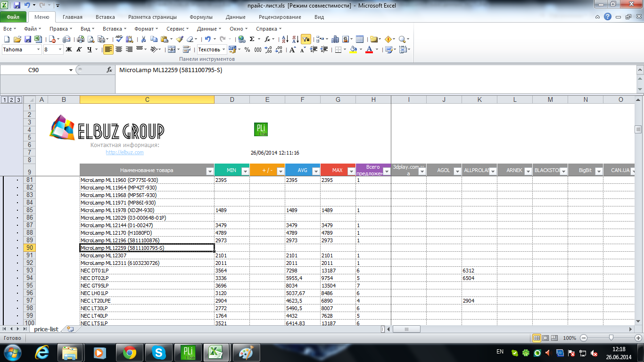Open filter dropdown for MIN column
The width and height of the screenshot is (644, 362).
245,172
